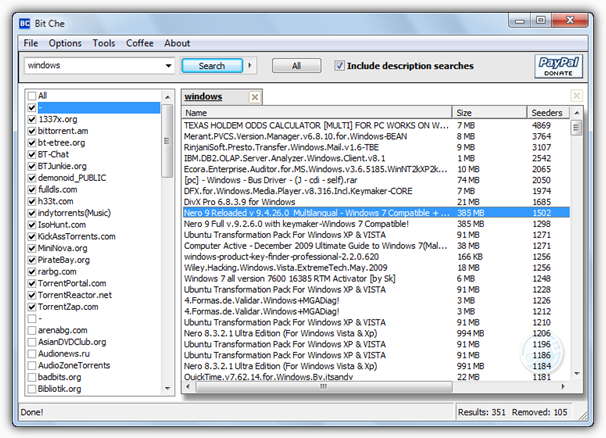Check the arenabg.com checkbox
The width and height of the screenshot is (606, 438).
[32, 330]
